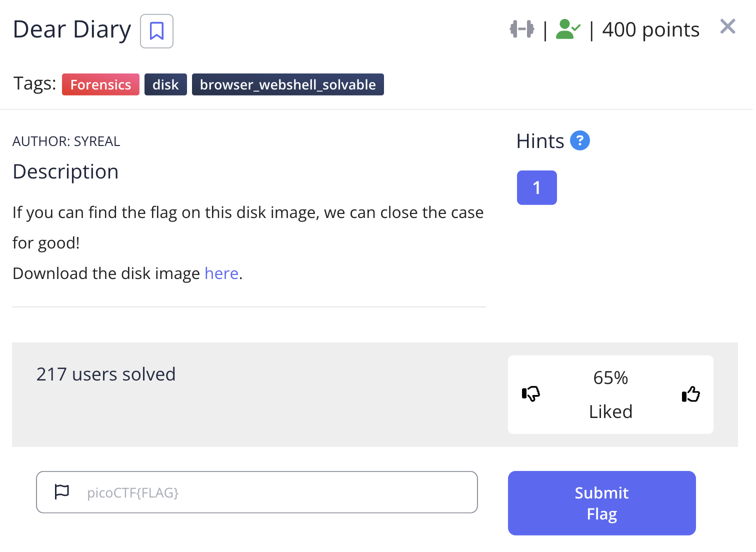Like the challenge with thumbs up
This screenshot has height=552, width=756.
690,394
